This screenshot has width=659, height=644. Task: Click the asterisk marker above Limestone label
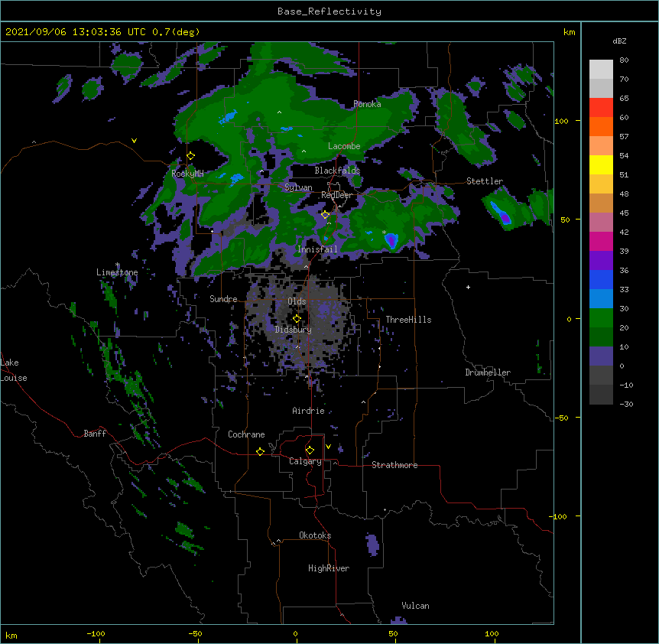point(118,265)
